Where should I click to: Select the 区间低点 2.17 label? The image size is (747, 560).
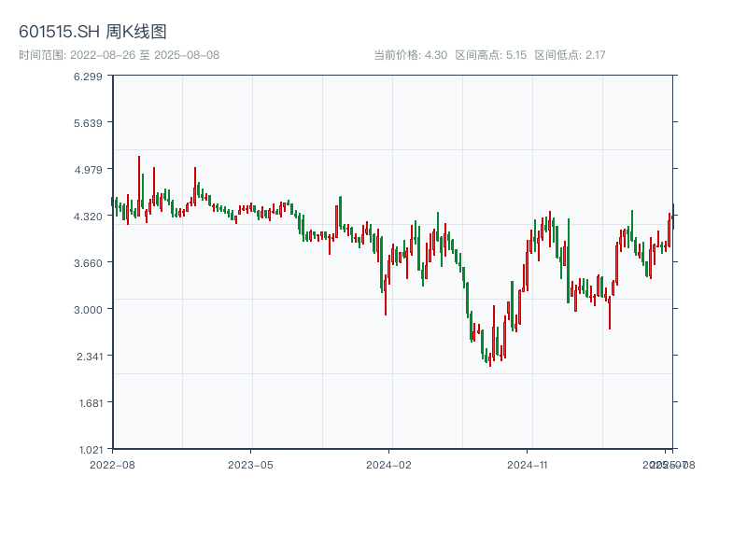(570, 55)
